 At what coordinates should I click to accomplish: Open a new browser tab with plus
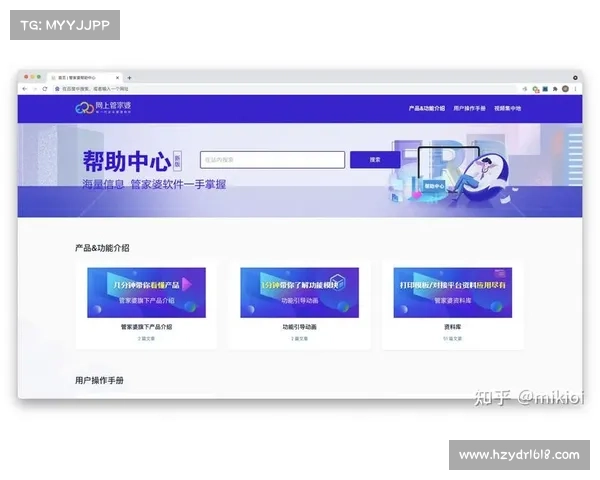pos(129,78)
